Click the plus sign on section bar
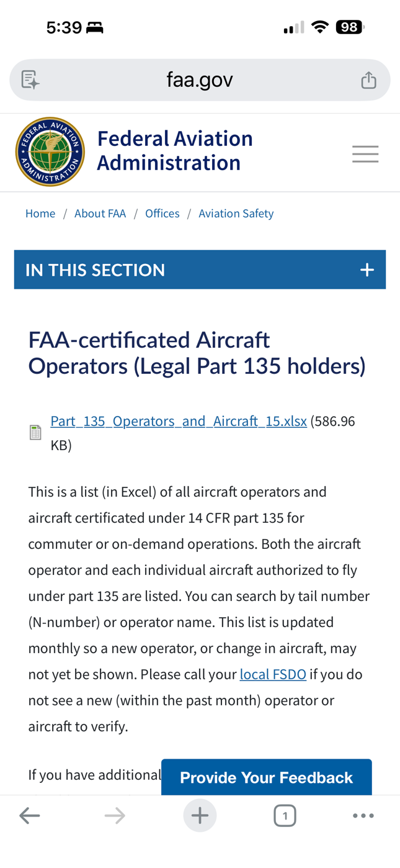The image size is (400, 868). (367, 269)
